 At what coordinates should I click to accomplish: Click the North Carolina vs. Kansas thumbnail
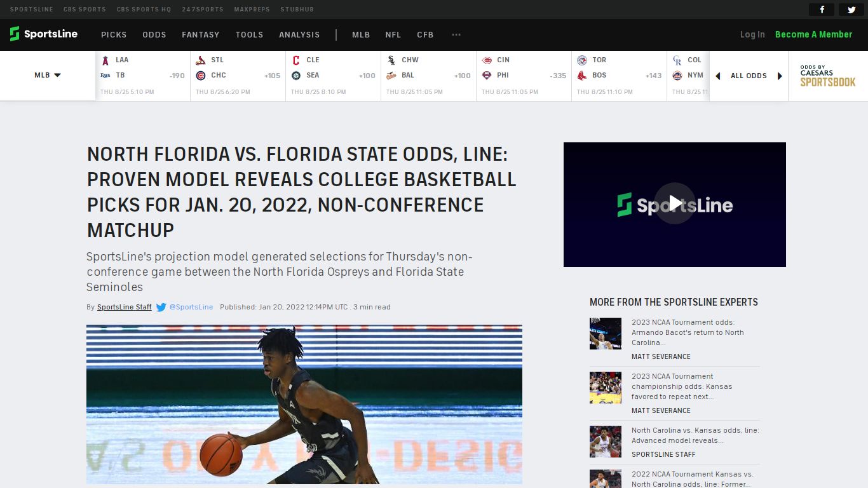606,442
